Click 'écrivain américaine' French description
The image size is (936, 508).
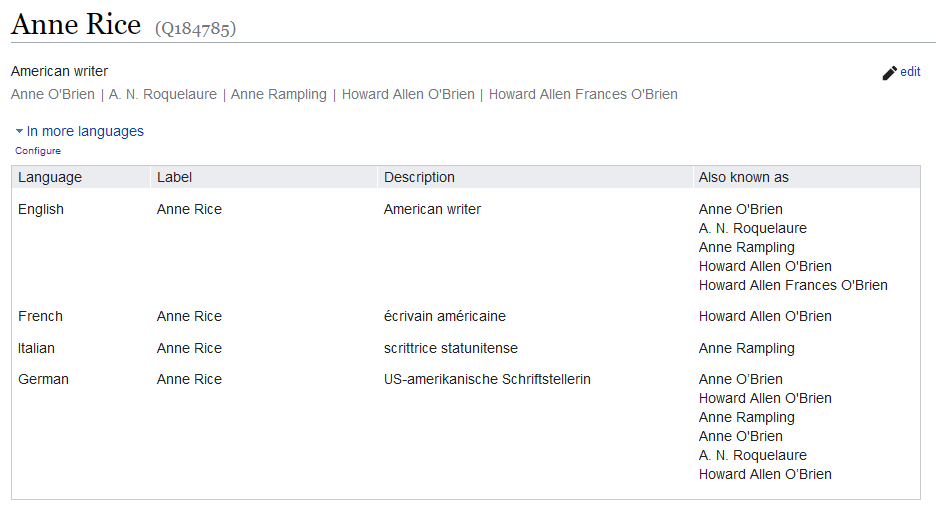point(444,316)
